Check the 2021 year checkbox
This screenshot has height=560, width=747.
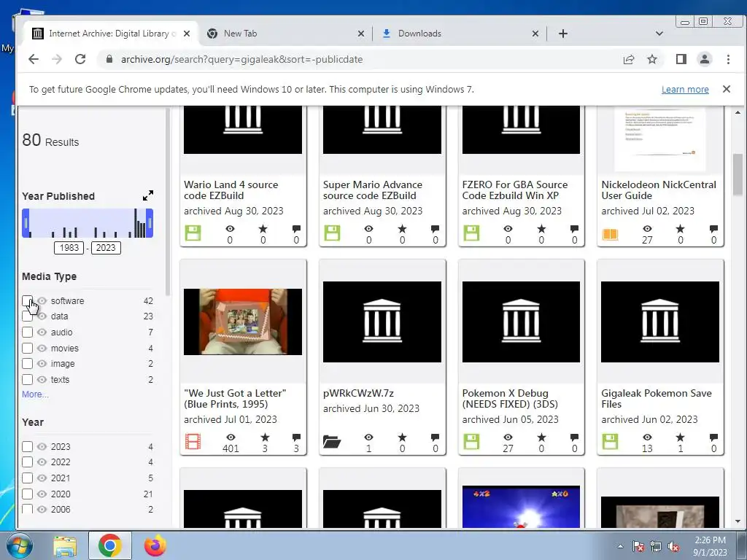(27, 478)
